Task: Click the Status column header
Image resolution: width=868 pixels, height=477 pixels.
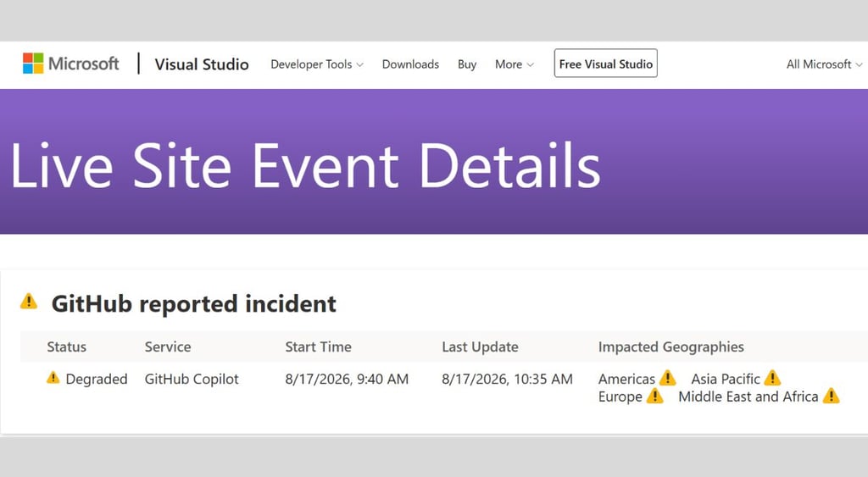Action: [x=66, y=347]
